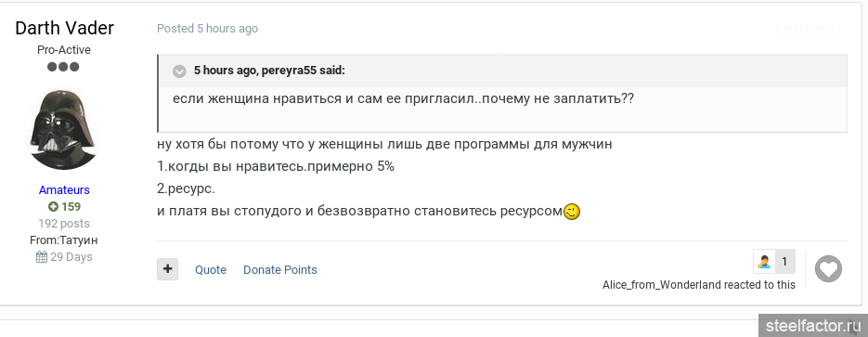Click the Posted 5 hours ago timestamp
The width and height of the screenshot is (868, 337).
coord(208,28)
